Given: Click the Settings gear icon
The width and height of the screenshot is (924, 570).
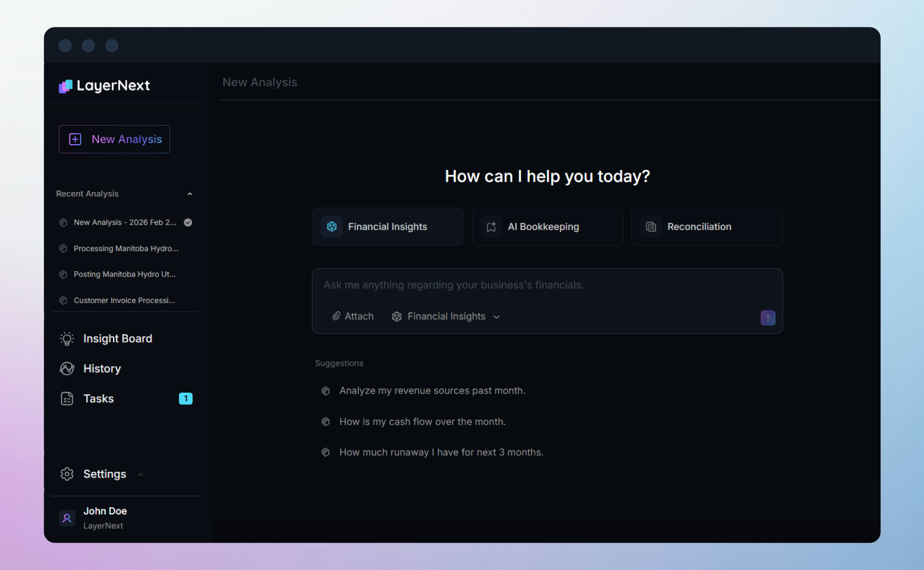Looking at the screenshot, I should 67,474.
